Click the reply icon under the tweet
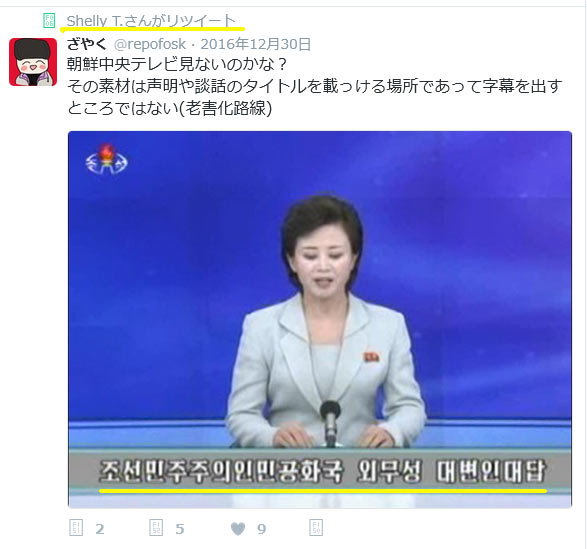 [76, 528]
